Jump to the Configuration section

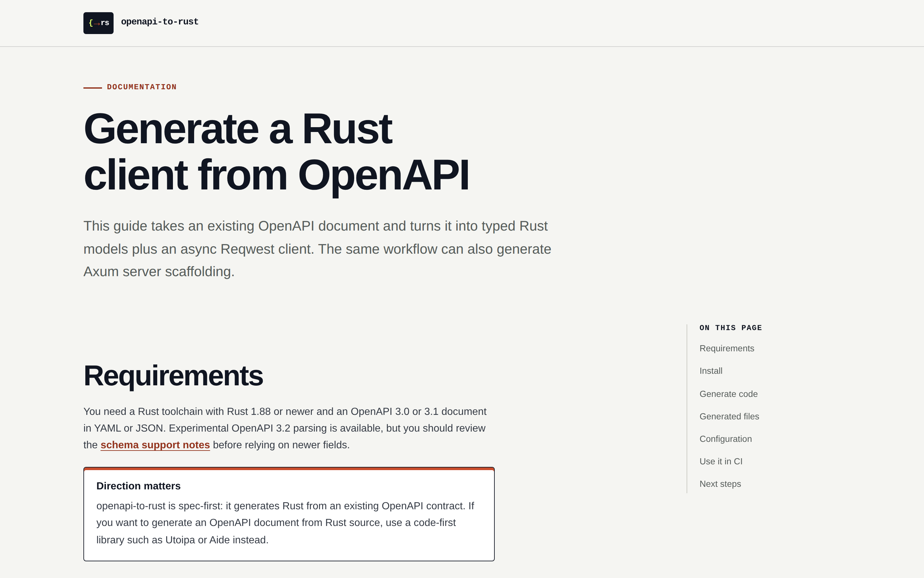[725, 439]
